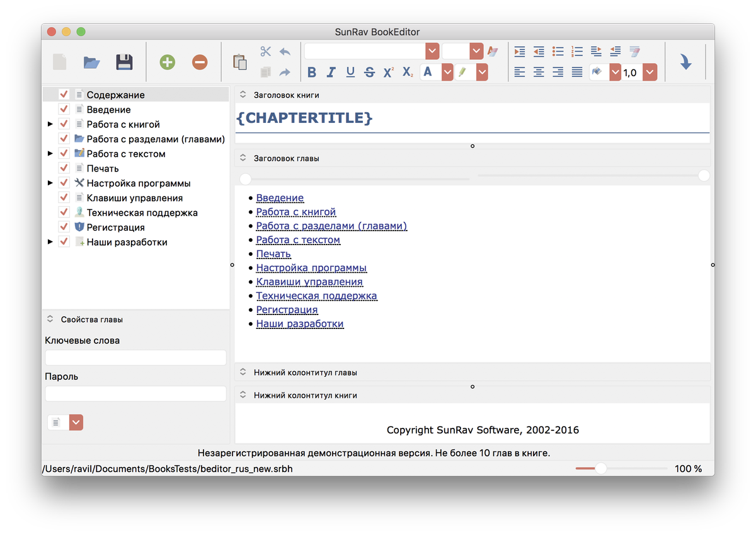
Task: Follow the Техническая поддержка link
Action: coord(317,296)
